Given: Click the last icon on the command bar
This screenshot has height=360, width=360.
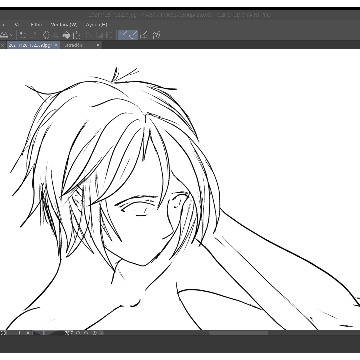Looking at the screenshot, I should [156, 35].
